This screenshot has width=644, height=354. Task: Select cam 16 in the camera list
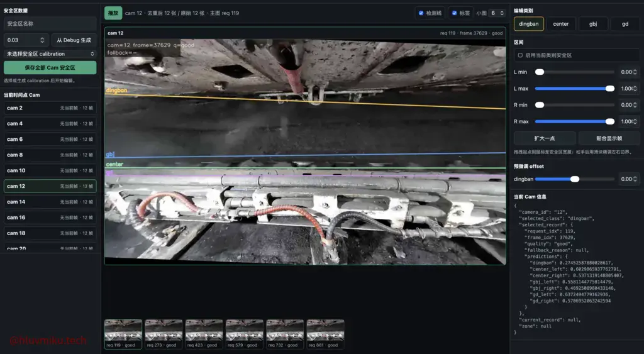coord(50,218)
